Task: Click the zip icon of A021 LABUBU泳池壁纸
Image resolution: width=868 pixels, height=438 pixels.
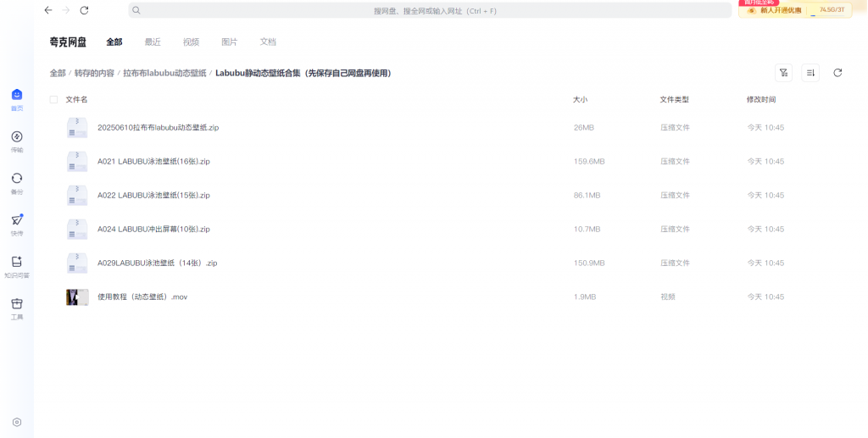Action: click(x=77, y=162)
